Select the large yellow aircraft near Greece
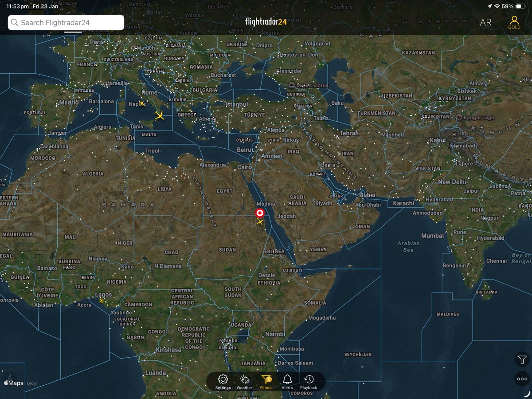The height and width of the screenshot is (399, 532). [159, 116]
